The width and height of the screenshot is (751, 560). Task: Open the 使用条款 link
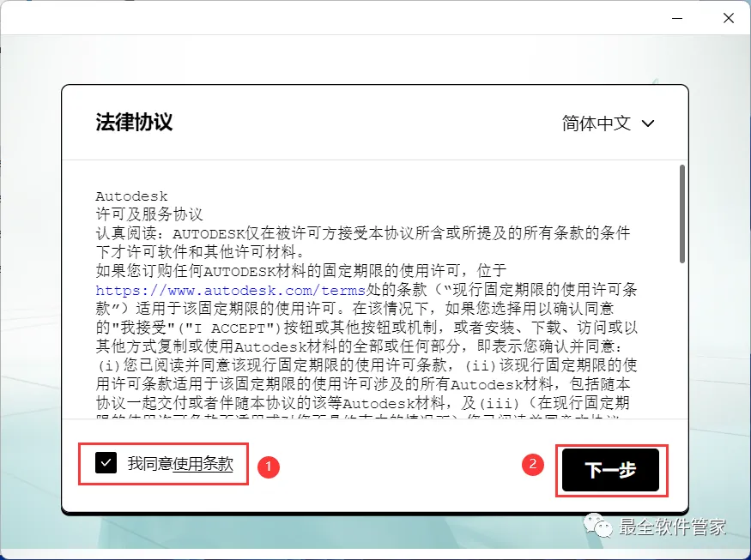(203, 463)
